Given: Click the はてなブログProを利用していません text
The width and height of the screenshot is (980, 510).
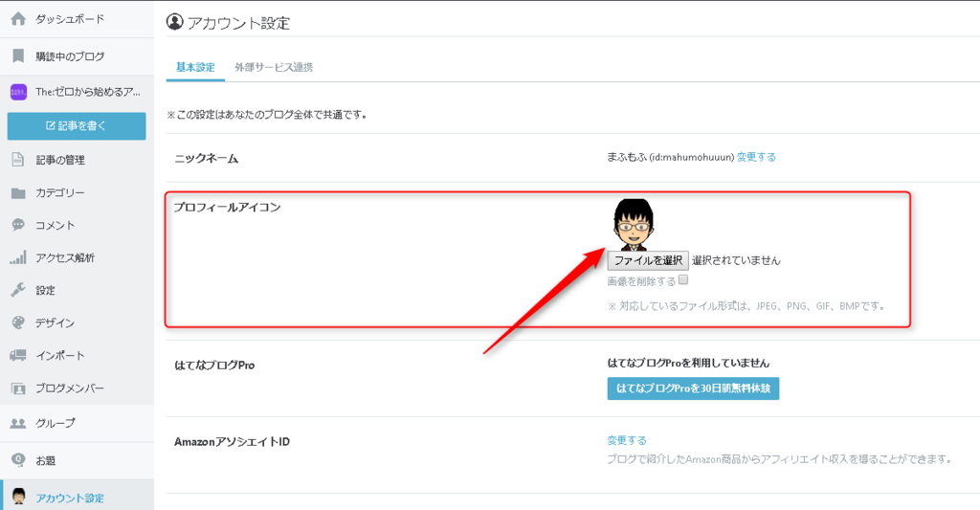Looking at the screenshot, I should (x=689, y=363).
